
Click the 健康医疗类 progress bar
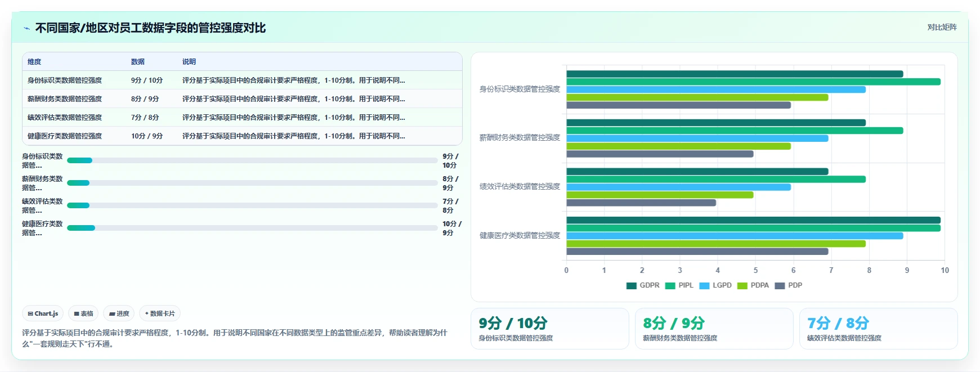click(252, 228)
